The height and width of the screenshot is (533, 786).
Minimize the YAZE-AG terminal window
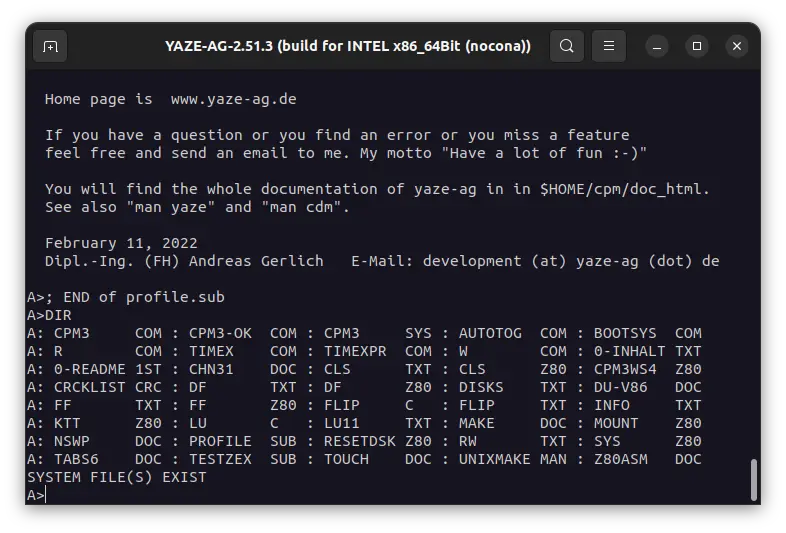point(657,46)
